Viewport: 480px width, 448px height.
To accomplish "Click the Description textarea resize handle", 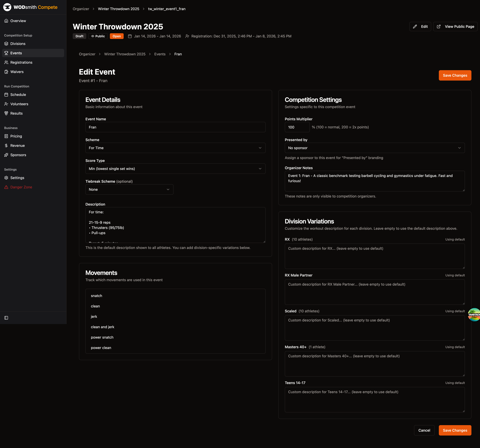I will (264, 242).
